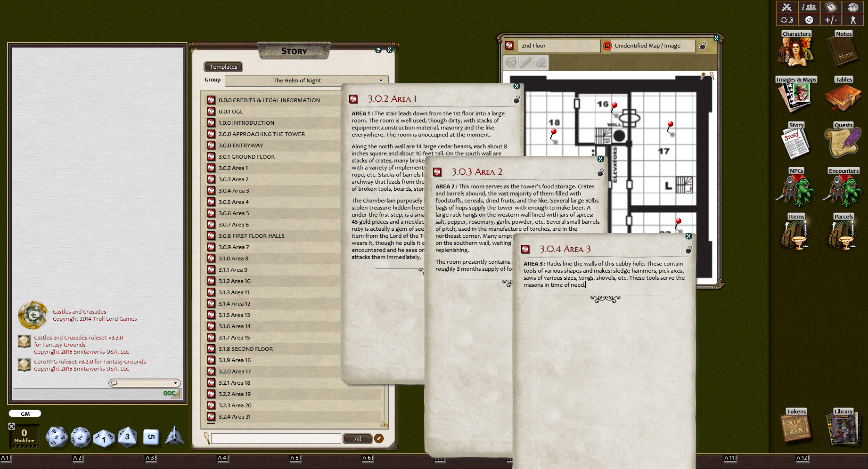Click the Story search input field
The height and width of the screenshot is (469, 868).
click(276, 439)
